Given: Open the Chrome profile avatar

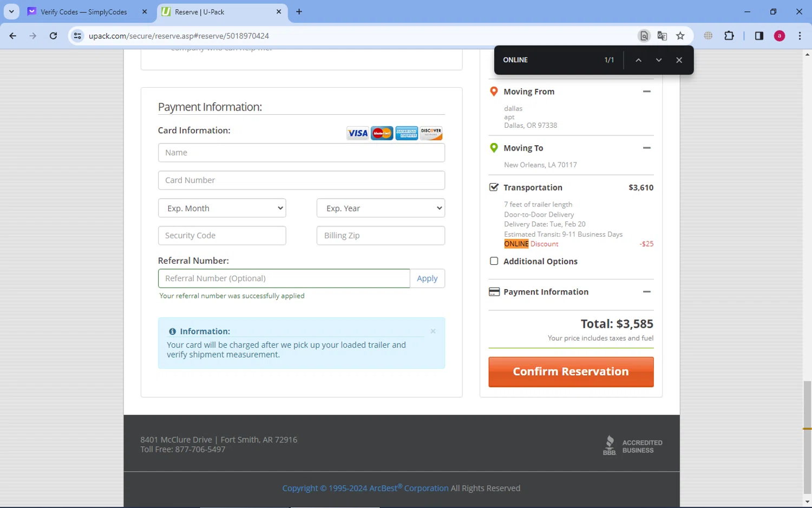Looking at the screenshot, I should pos(780,36).
